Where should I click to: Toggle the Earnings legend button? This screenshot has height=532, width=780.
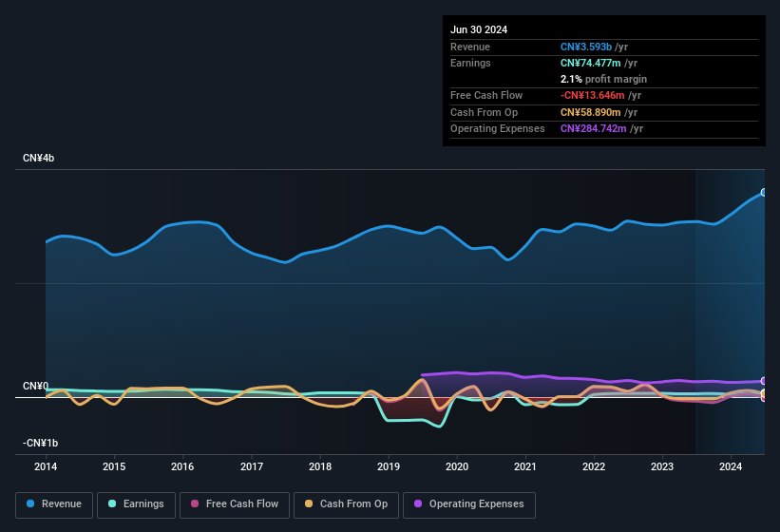point(136,504)
